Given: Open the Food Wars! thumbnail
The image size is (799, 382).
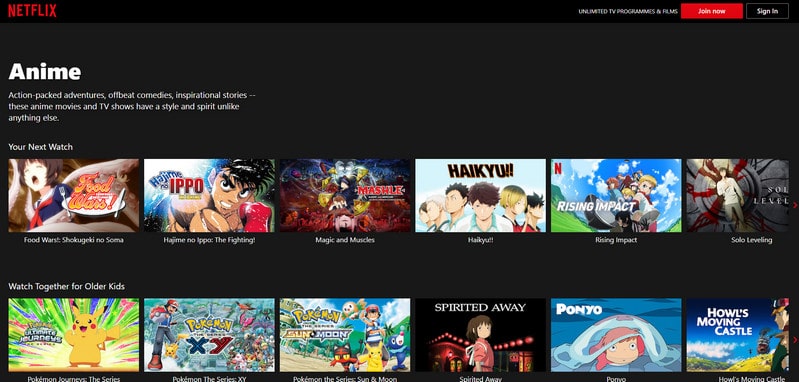Looking at the screenshot, I should (x=73, y=196).
